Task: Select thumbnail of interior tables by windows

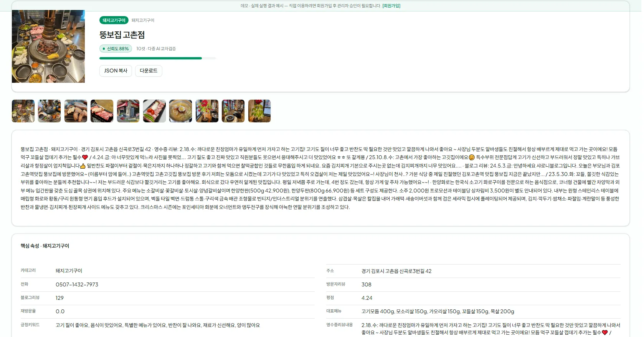Action: pos(233,111)
